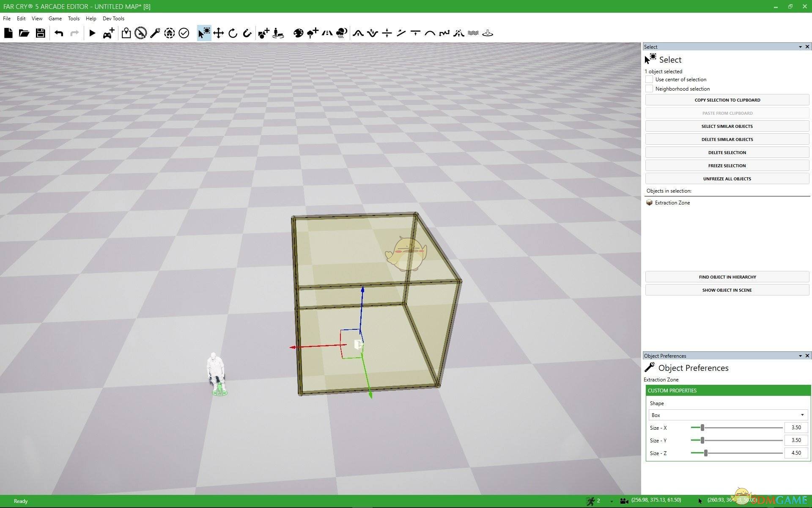Open the Dev Tools menu

(x=113, y=19)
